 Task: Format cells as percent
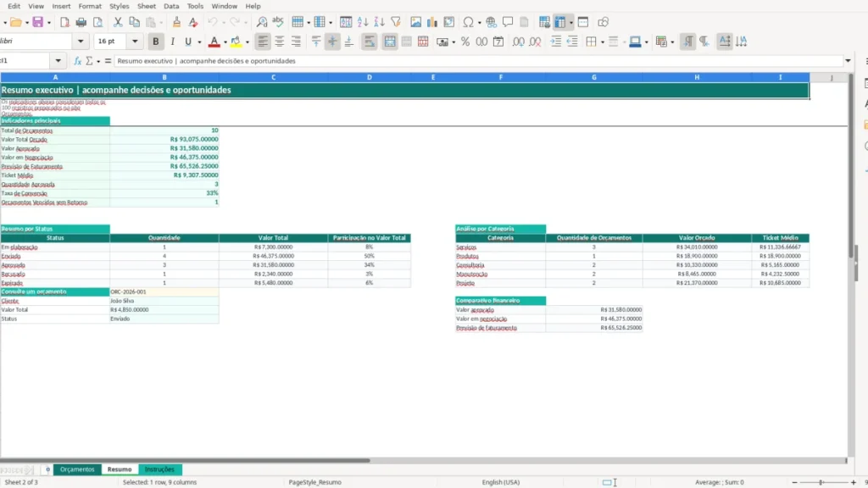coord(465,42)
